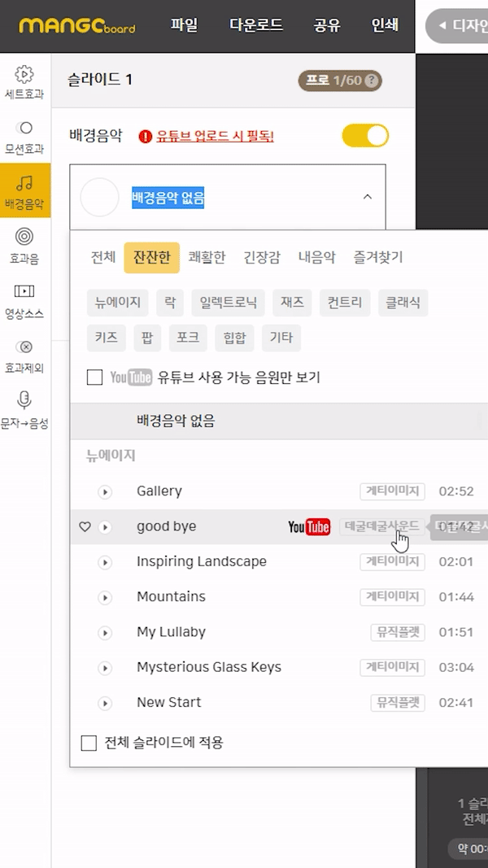Open the 유튜브 업로드 시 필독! link
The height and width of the screenshot is (868, 488).
coord(215,136)
